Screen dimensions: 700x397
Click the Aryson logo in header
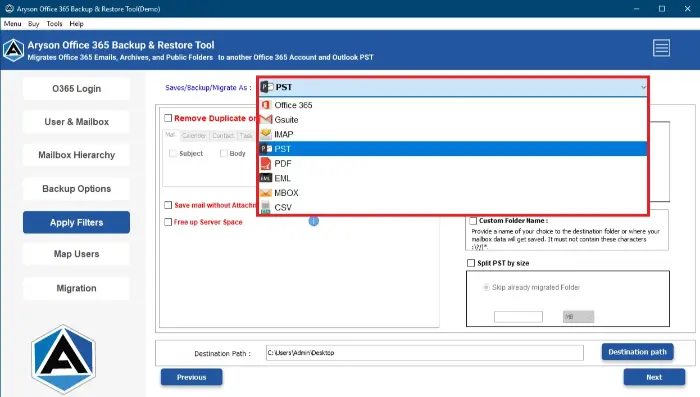tap(13, 50)
